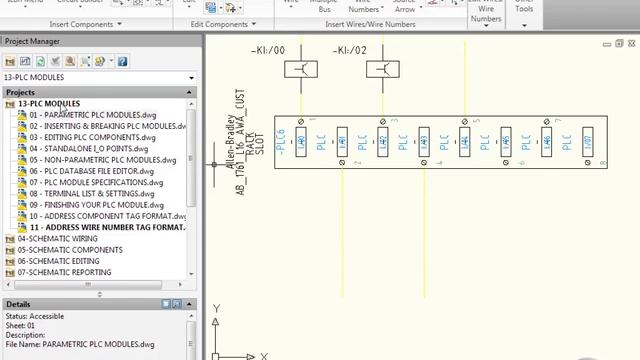This screenshot has height=360, width=640.
Task: Click the 'Status: Accessible' details line
Action: click(x=35, y=316)
